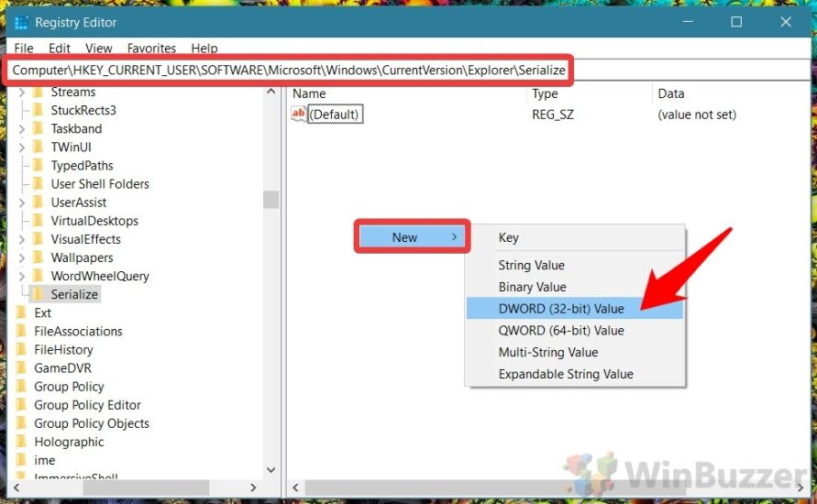The height and width of the screenshot is (504, 817).
Task: Click tree pane horizontal scroll left arrow
Action: [17, 488]
